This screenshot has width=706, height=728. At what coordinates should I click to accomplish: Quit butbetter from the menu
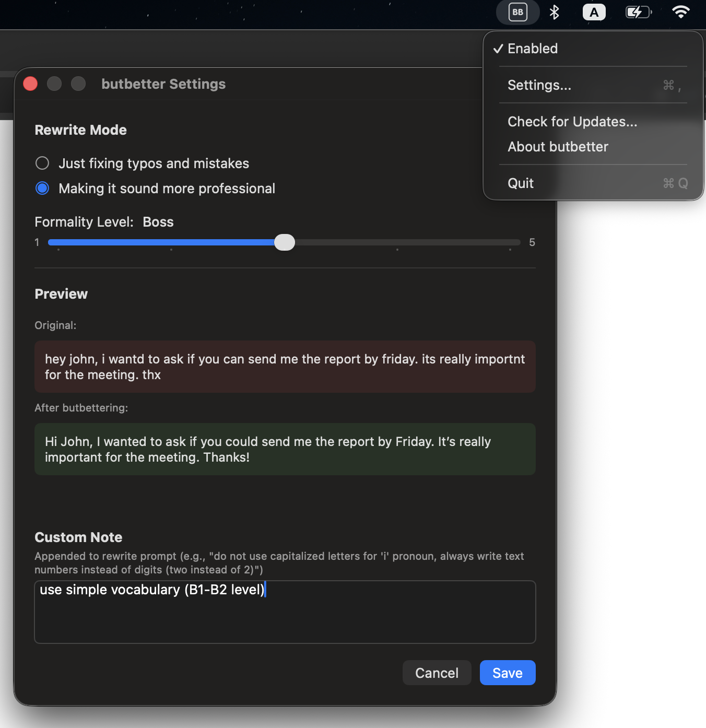click(x=521, y=183)
